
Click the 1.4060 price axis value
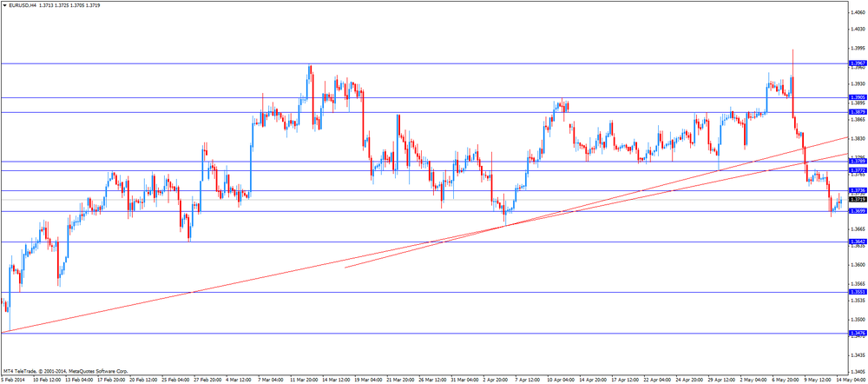pyautogui.click(x=858, y=12)
